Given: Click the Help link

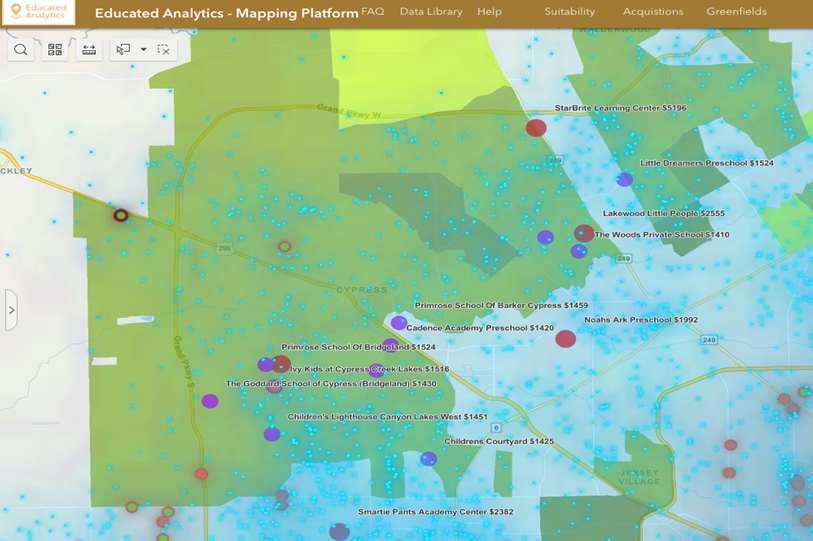Looking at the screenshot, I should pyautogui.click(x=489, y=12).
